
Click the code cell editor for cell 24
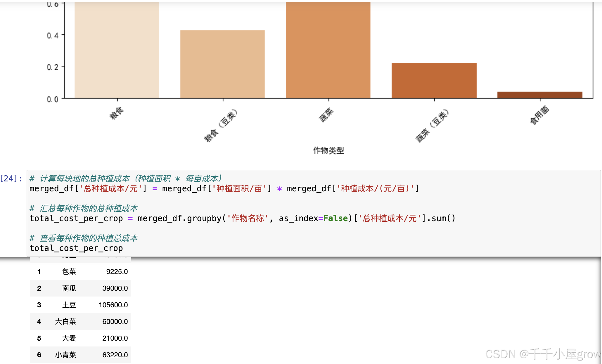pos(314,213)
